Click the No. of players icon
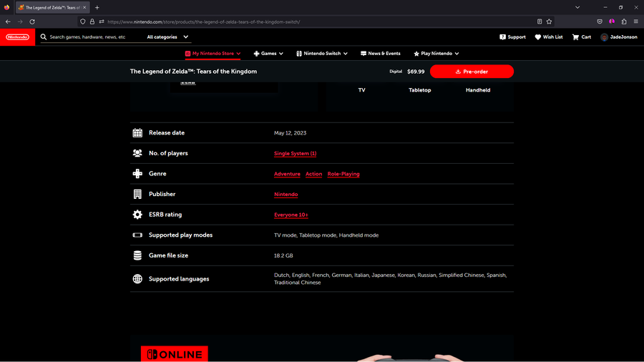Screen dimensions: 644x362 coord(137,153)
